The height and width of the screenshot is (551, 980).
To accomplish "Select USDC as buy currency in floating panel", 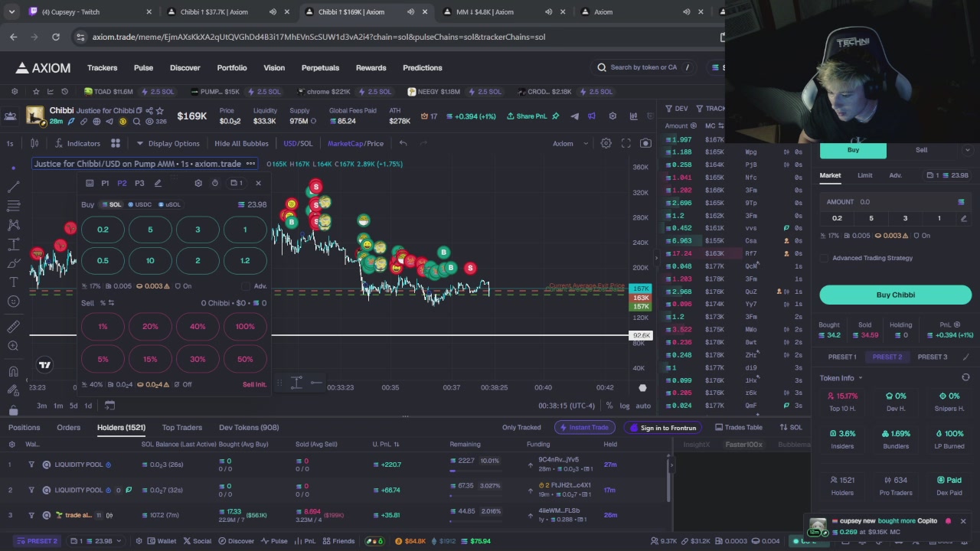I will 139,204.
